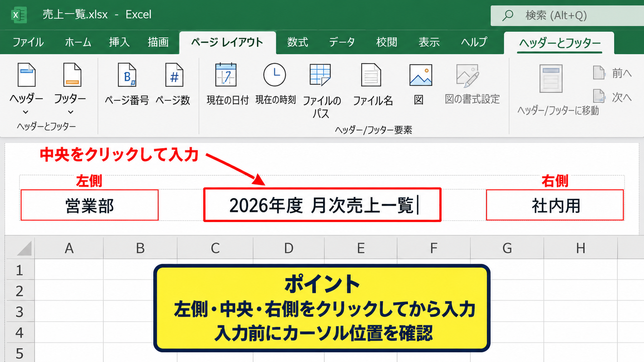Image resolution: width=644 pixels, height=362 pixels.
Task: Click the center header section with 2026年度 月次売上一覧
Action: coord(322,205)
